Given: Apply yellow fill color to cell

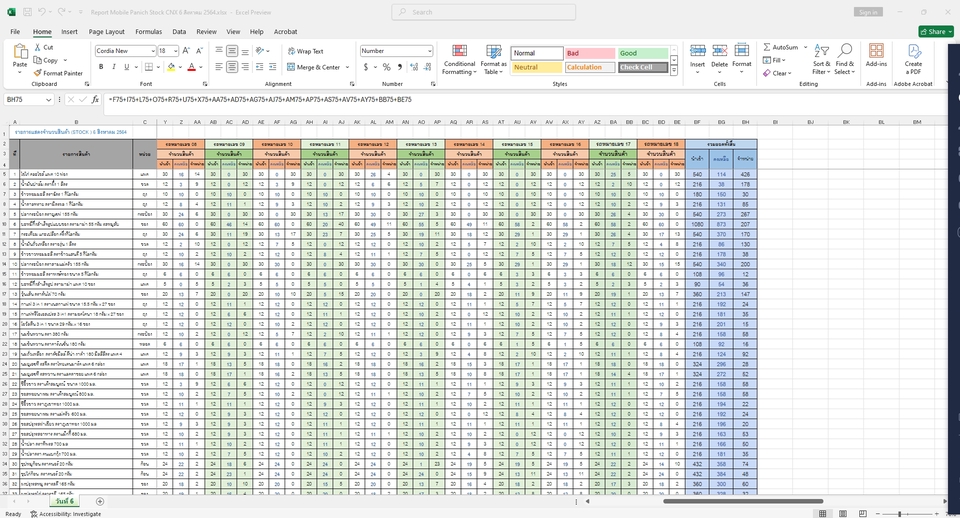Looking at the screenshot, I should (171, 67).
